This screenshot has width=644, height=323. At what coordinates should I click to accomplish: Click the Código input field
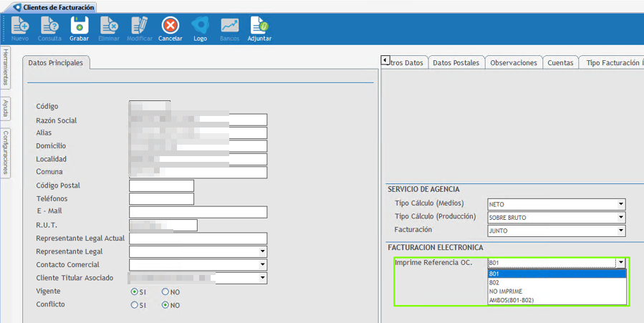click(x=150, y=106)
